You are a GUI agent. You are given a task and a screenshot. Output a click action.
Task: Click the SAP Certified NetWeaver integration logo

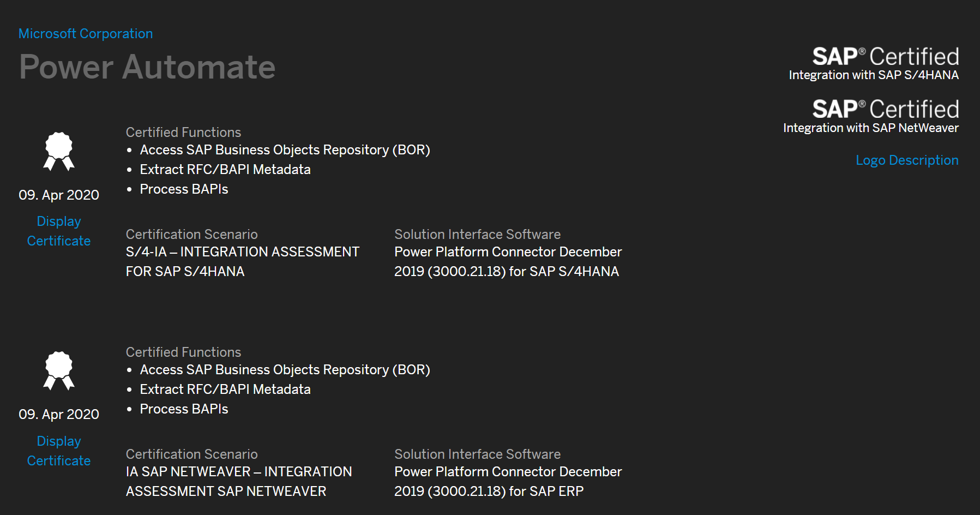pyautogui.click(x=871, y=117)
